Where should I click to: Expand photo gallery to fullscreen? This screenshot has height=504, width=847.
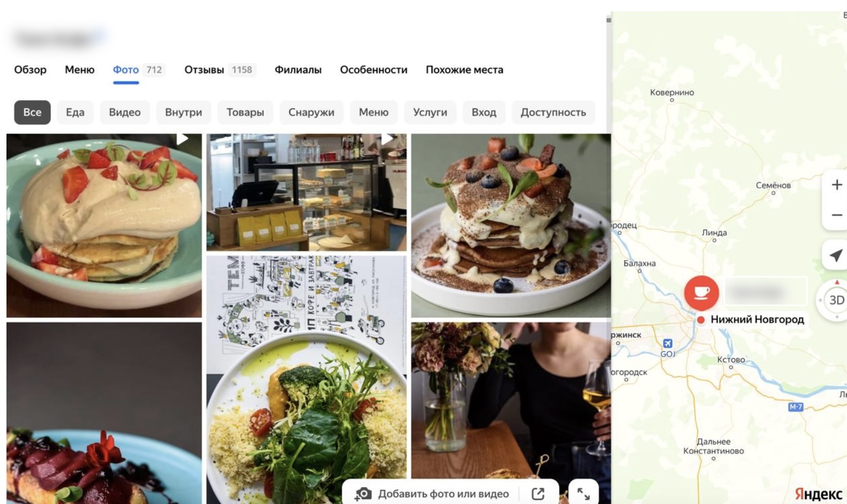pyautogui.click(x=583, y=494)
